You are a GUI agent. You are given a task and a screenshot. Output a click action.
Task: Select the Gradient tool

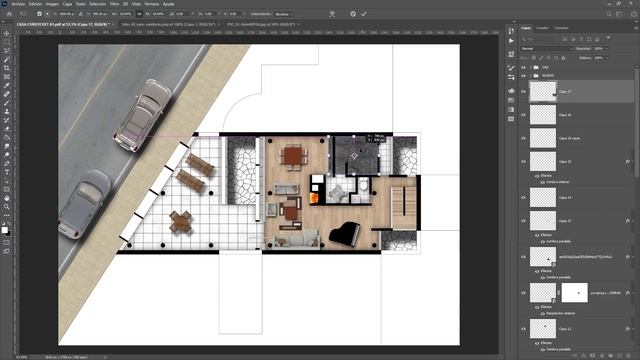tap(7, 138)
